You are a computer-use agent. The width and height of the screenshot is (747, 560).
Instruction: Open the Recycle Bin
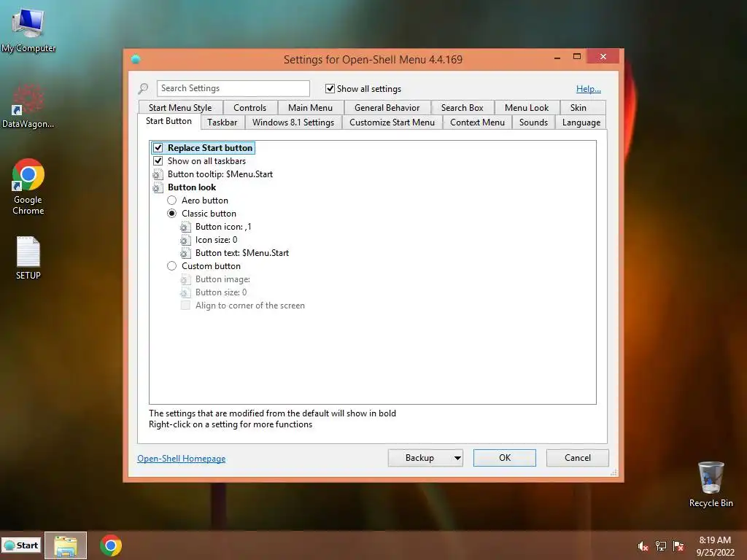point(711,484)
